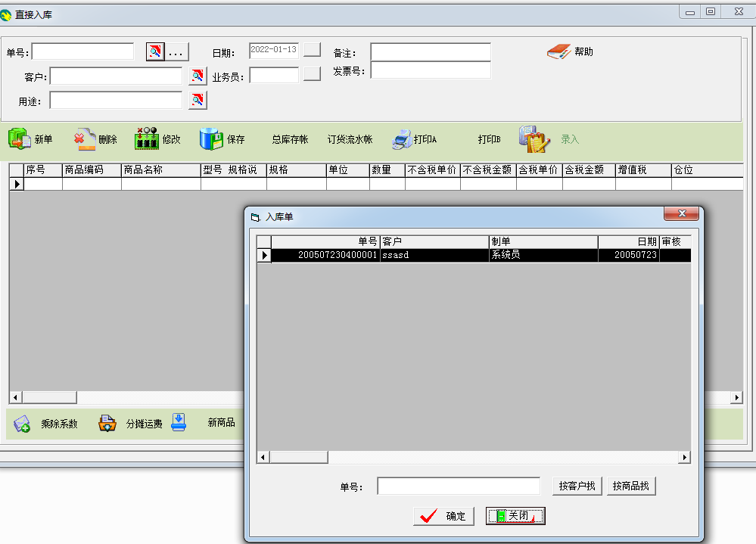Click the main grid horizontal scrollbar thumb
Screen dimensions: 756x544
click(50, 397)
